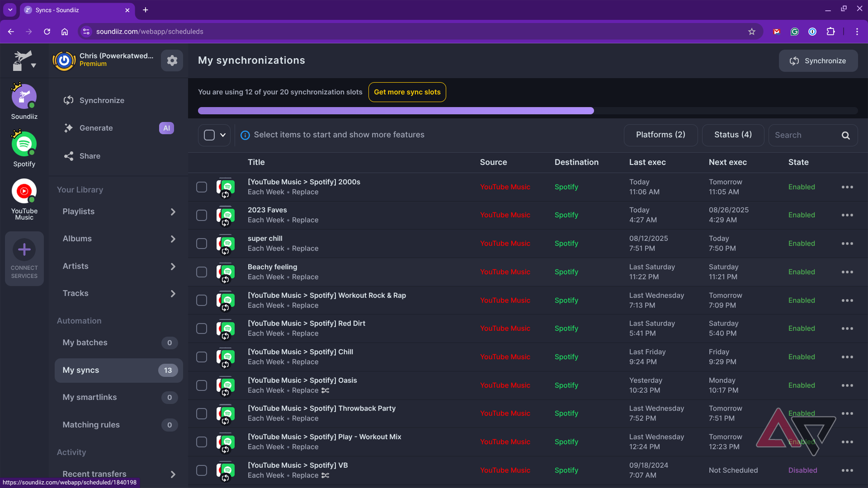Tick the checkbox for Chill sync
Image resolution: width=868 pixels, height=488 pixels.
201,357
